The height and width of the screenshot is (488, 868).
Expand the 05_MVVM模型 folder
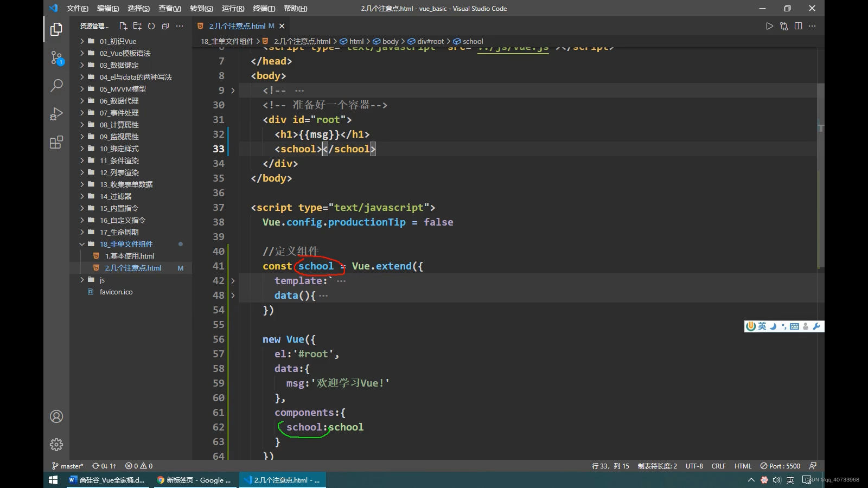click(130, 89)
